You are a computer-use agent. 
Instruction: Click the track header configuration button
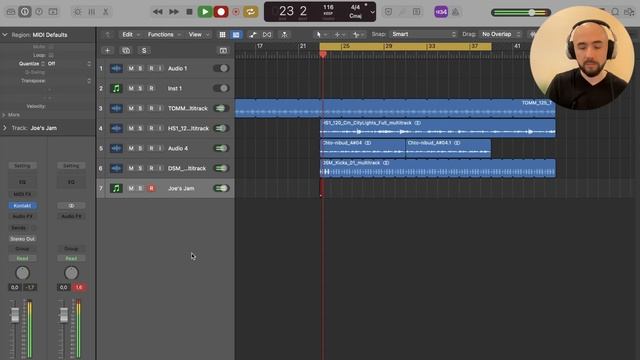[223, 51]
